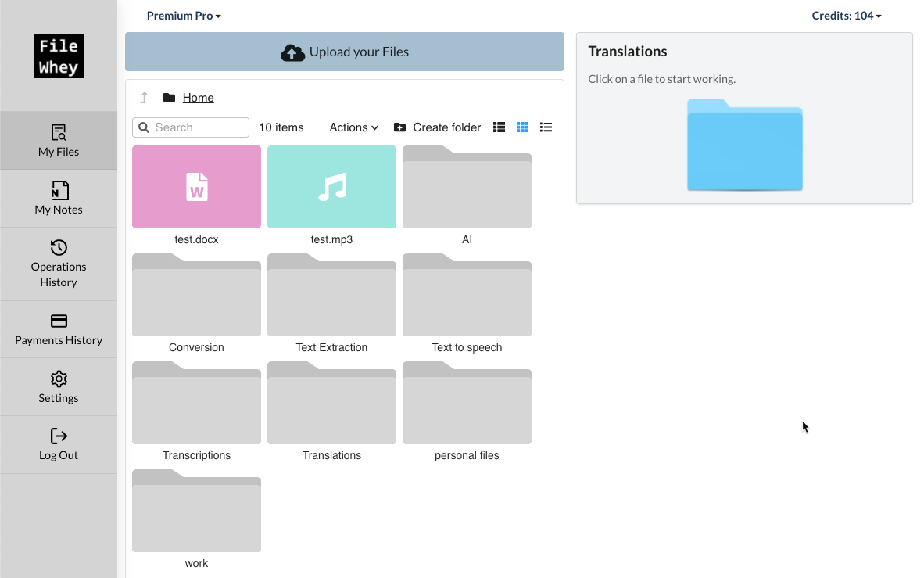The image size is (924, 578).
Task: Click the Home breadcrumb link
Action: coord(198,98)
